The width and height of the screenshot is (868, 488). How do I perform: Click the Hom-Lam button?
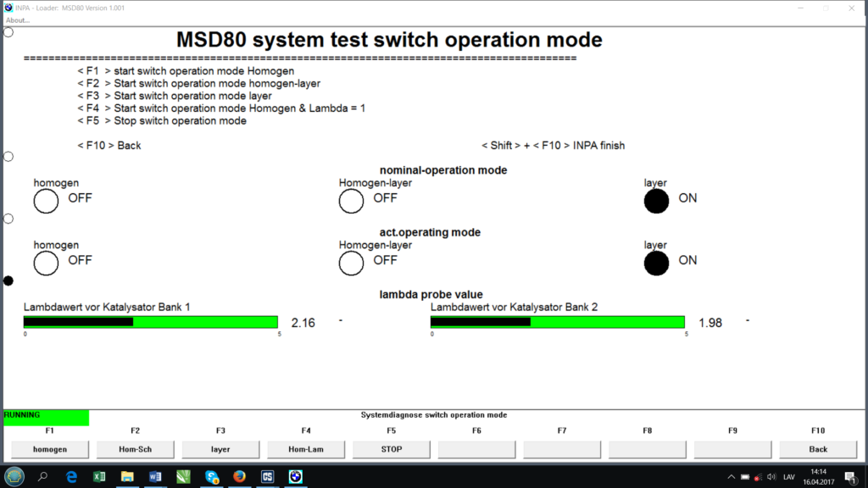(x=305, y=449)
